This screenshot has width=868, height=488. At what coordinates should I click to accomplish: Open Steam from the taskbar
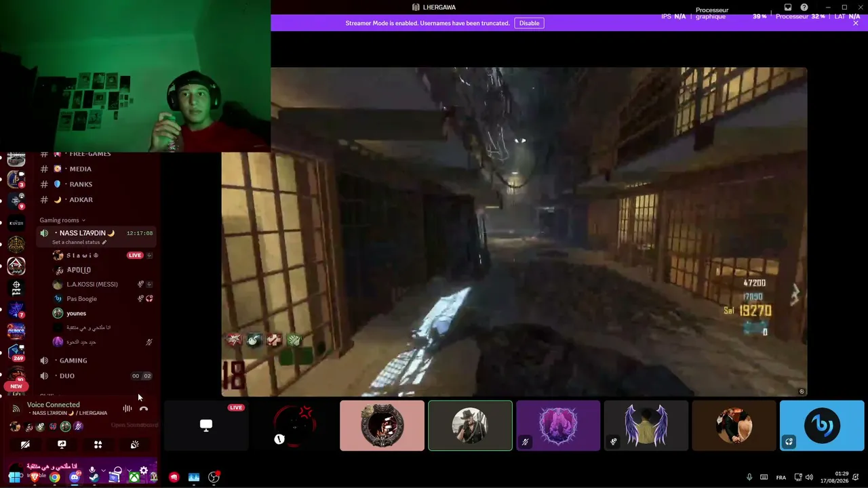click(94, 477)
